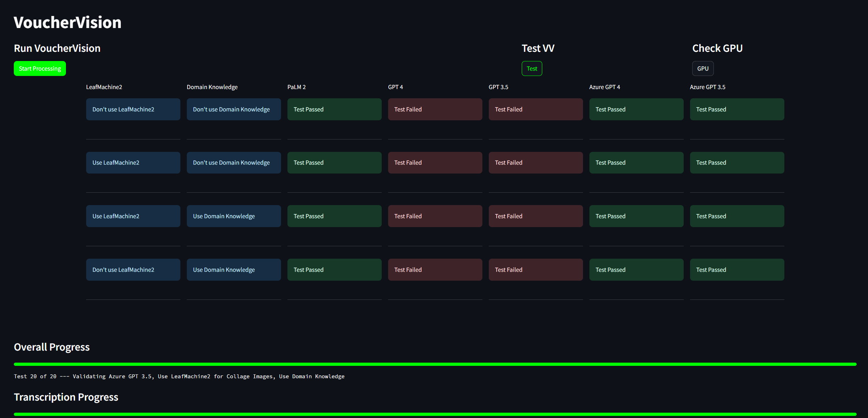
Task: Click the GPU button under Check GPU
Action: coord(702,68)
